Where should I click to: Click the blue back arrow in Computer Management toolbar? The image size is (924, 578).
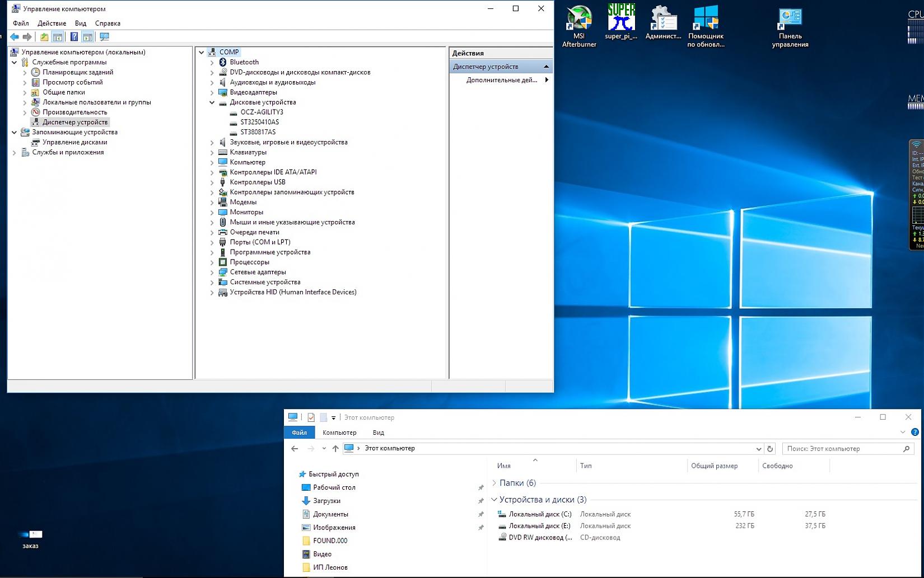coord(15,37)
